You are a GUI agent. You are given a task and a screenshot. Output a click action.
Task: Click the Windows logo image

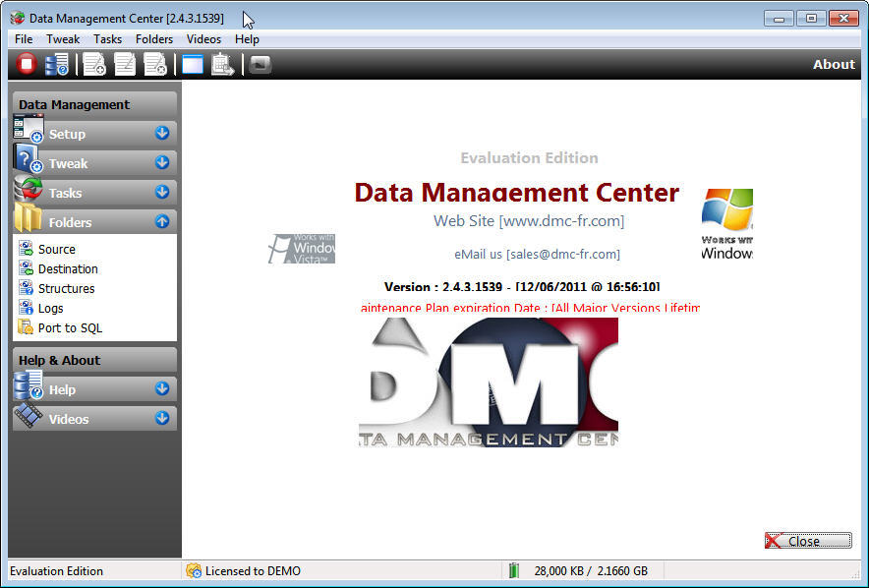tap(727, 224)
